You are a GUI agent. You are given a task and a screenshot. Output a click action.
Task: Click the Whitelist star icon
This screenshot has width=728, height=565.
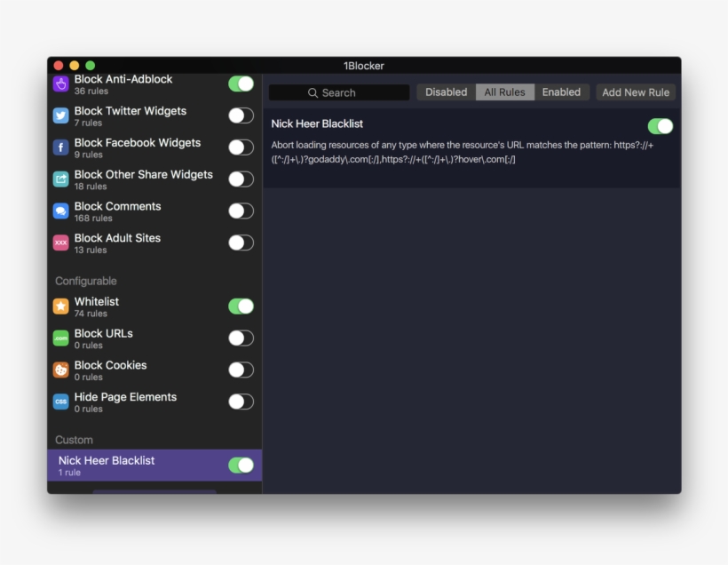coord(61,306)
